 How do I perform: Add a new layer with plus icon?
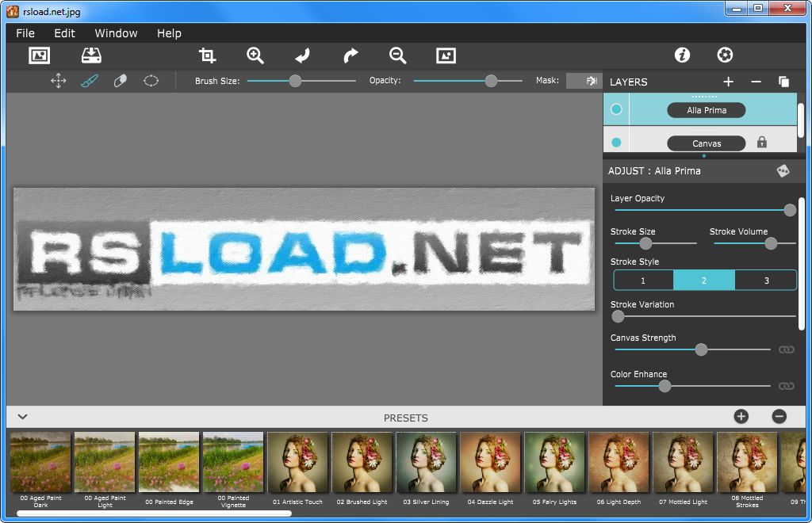click(x=728, y=82)
